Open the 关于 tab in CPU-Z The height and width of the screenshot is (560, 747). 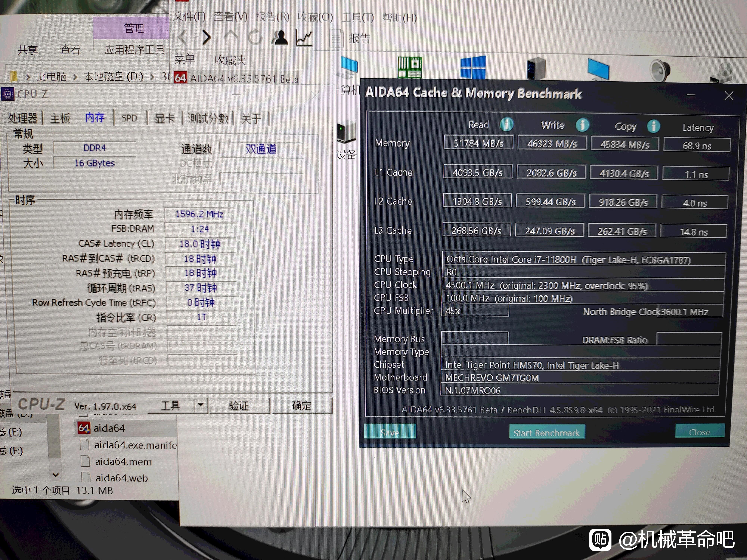(251, 119)
